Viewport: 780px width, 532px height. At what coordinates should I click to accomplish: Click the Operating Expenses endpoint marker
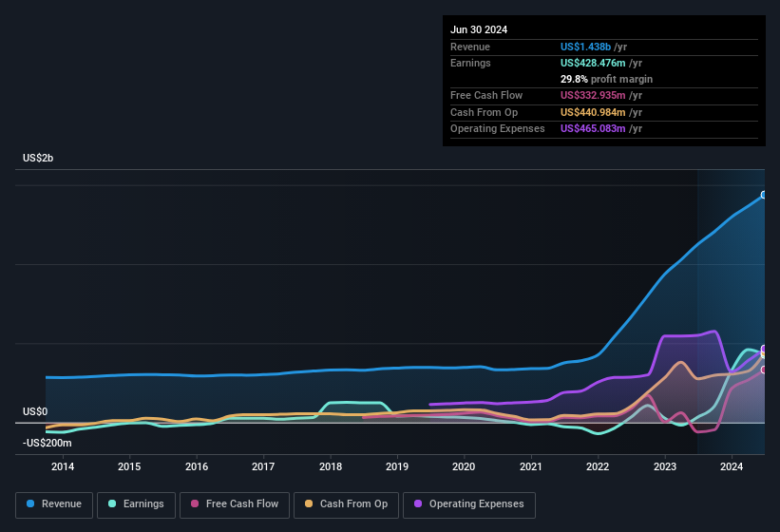(x=764, y=350)
